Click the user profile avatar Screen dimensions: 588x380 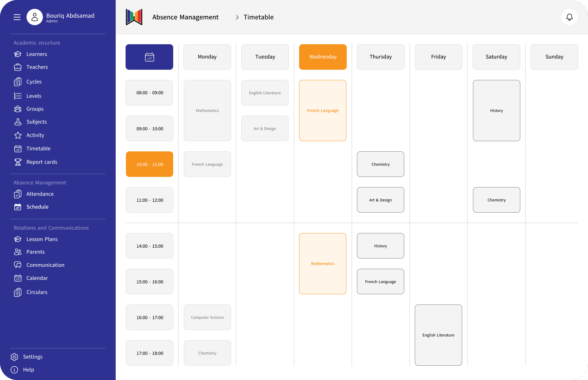pyautogui.click(x=35, y=17)
